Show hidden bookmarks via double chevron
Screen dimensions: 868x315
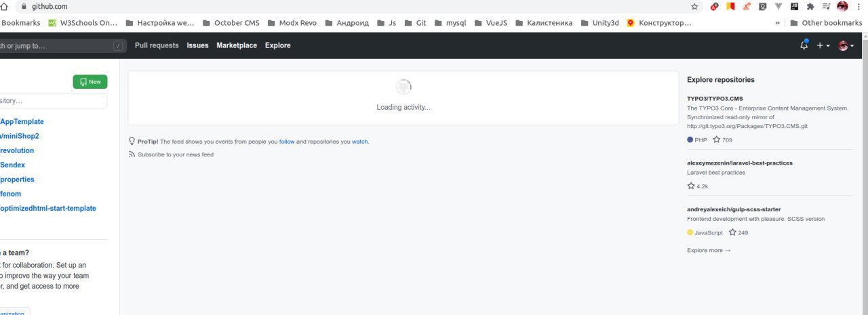click(x=777, y=22)
